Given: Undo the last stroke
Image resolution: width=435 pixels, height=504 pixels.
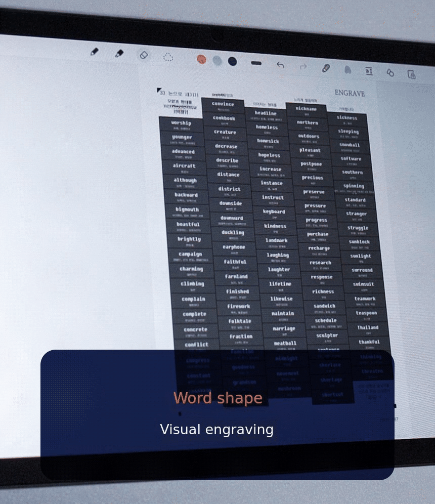Looking at the screenshot, I should pyautogui.click(x=280, y=65).
